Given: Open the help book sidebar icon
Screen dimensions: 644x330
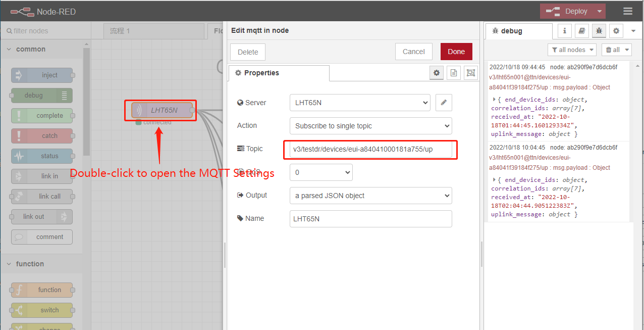Looking at the screenshot, I should tap(581, 31).
